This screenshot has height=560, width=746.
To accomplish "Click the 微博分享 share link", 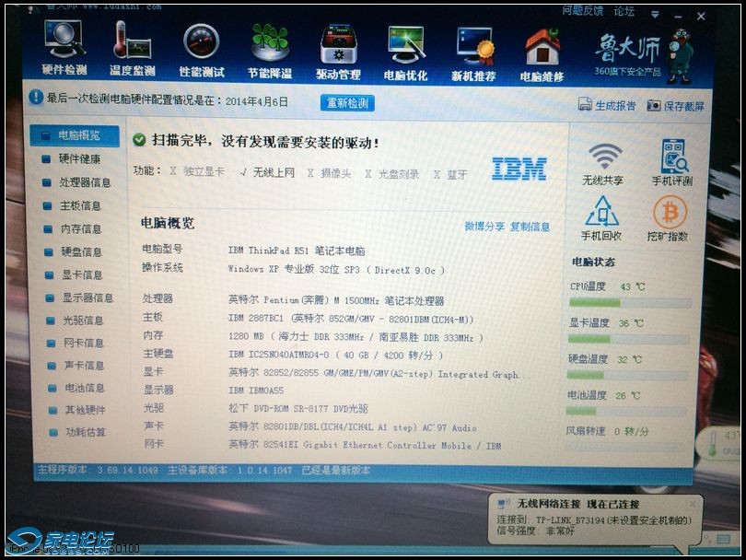I will 484,227.
